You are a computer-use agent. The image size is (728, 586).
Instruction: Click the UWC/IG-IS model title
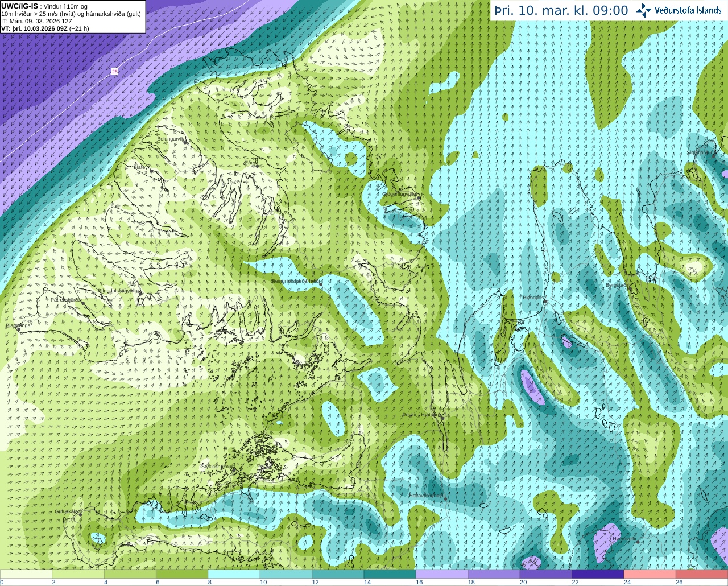[19, 6]
